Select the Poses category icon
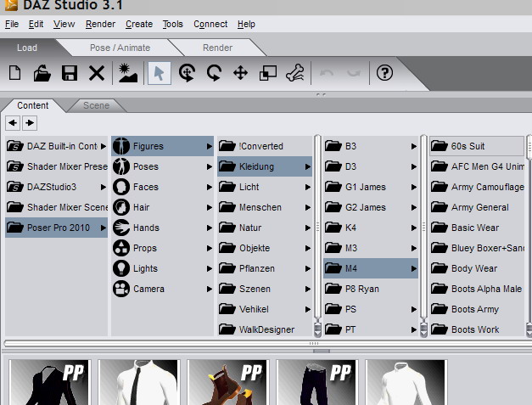This screenshot has height=405, width=532. click(x=121, y=166)
